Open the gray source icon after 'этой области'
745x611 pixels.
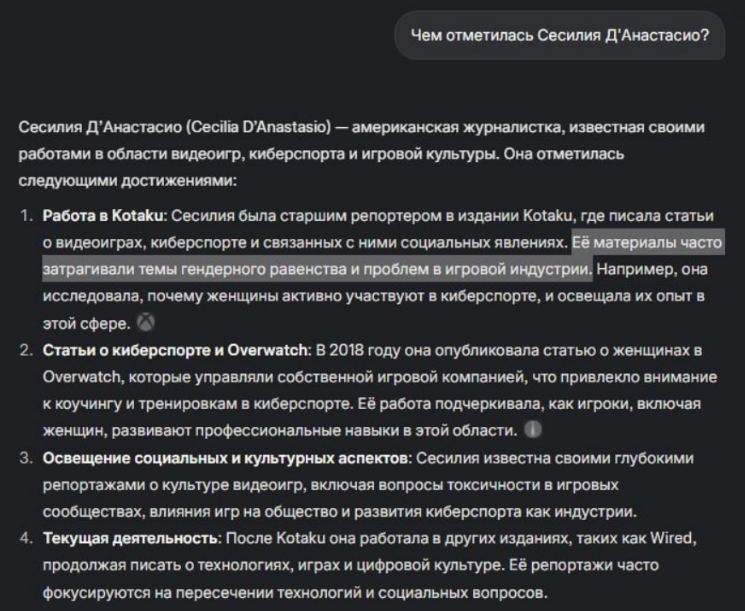coord(533,430)
